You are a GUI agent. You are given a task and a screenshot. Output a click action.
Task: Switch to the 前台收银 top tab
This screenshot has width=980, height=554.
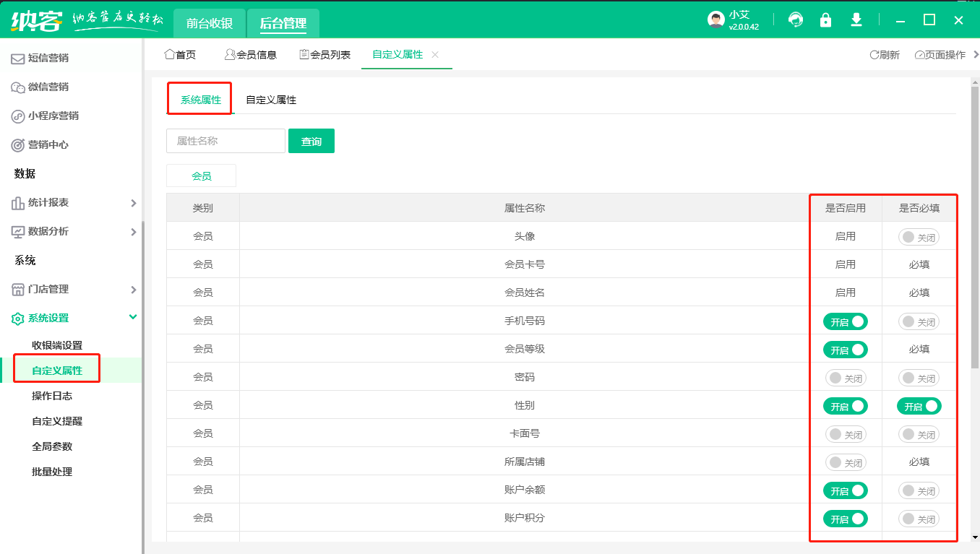(x=210, y=23)
